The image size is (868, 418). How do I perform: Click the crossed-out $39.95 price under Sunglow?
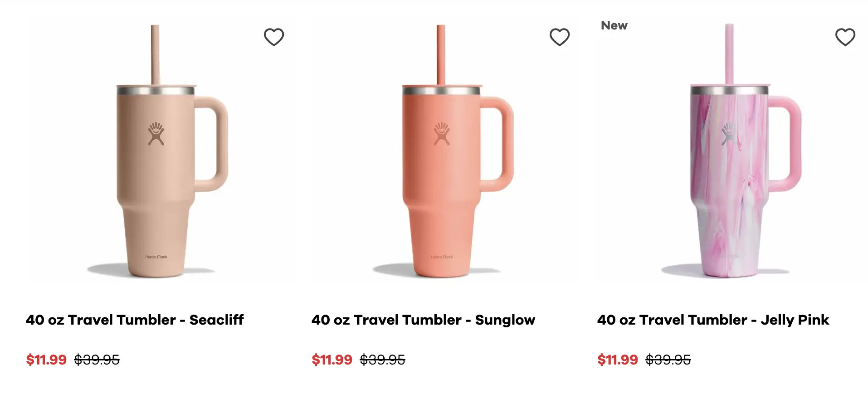coord(383,360)
